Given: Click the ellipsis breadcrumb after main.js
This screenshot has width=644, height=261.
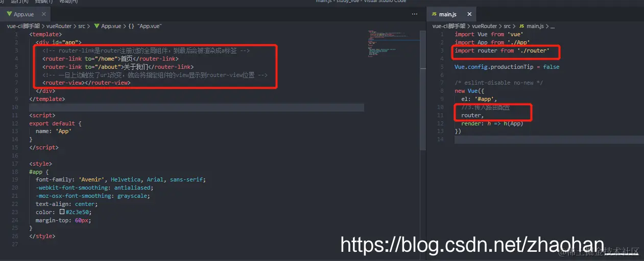Looking at the screenshot, I should [553, 26].
